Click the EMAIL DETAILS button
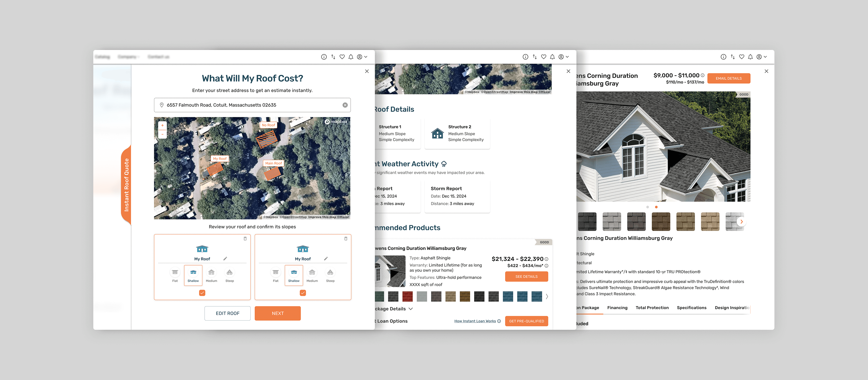This screenshot has height=380, width=868. [729, 78]
